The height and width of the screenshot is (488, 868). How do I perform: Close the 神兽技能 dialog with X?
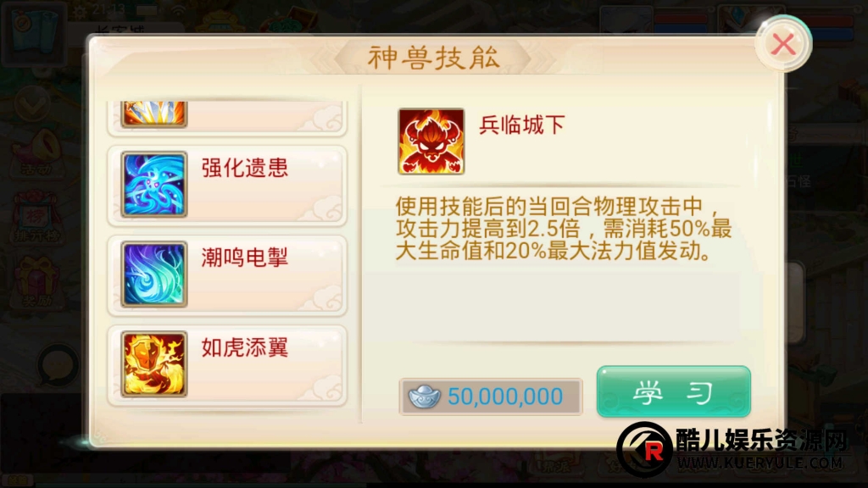point(783,44)
